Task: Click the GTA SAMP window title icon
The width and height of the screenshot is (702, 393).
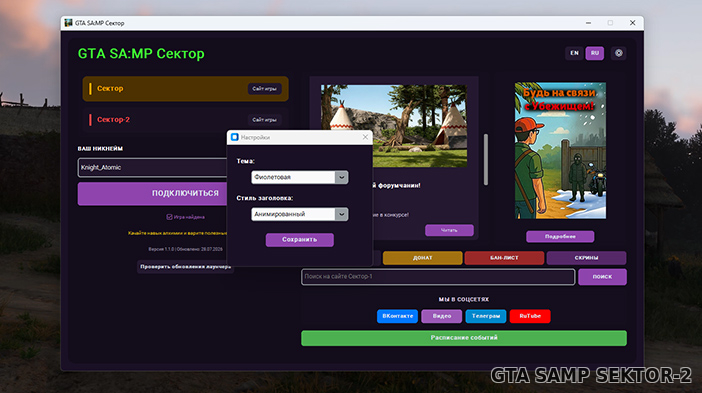Action: [x=68, y=23]
